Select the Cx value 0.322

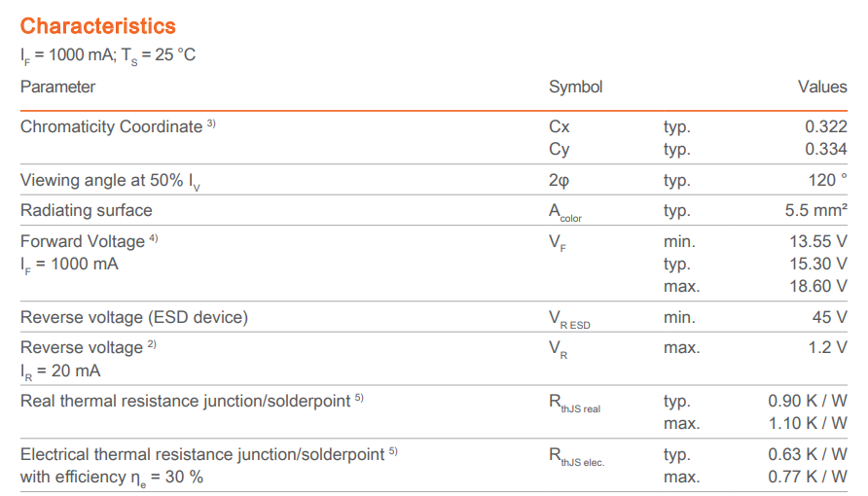(826, 126)
